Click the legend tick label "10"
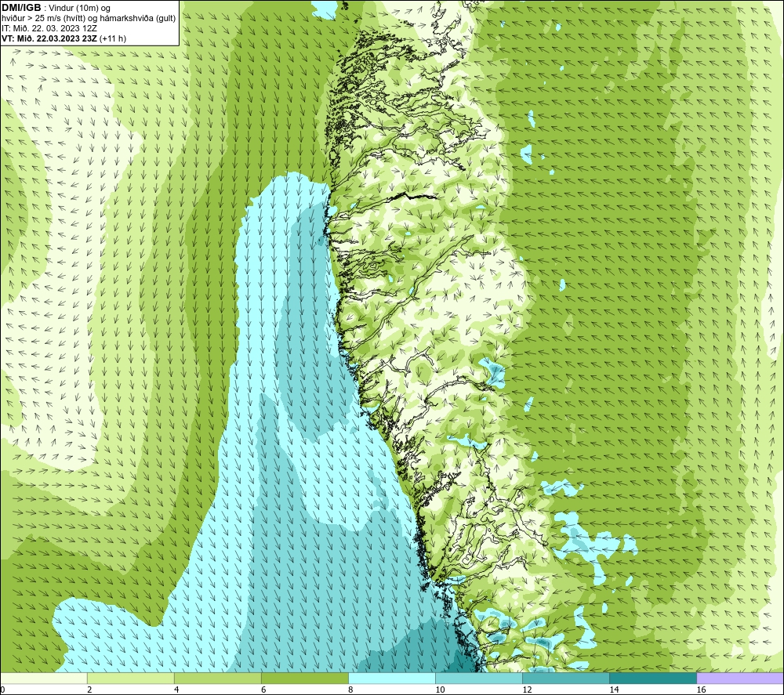This screenshot has width=784, height=695. 440,690
